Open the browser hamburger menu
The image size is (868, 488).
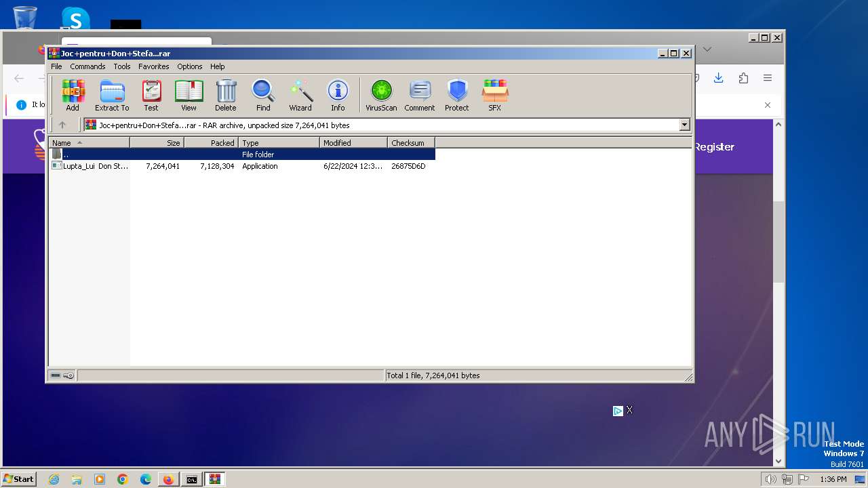point(768,78)
